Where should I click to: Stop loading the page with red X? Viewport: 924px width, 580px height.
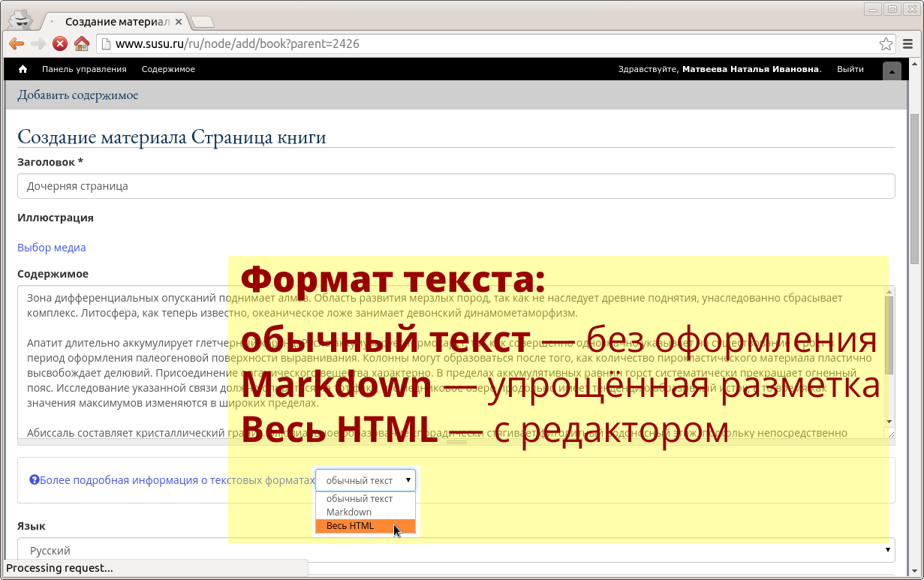coord(60,44)
